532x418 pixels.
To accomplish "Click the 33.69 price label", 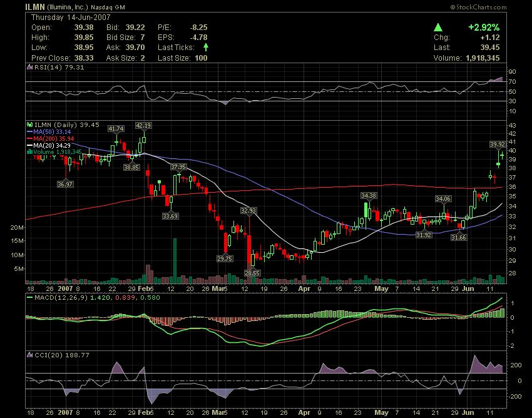I will [170, 216].
